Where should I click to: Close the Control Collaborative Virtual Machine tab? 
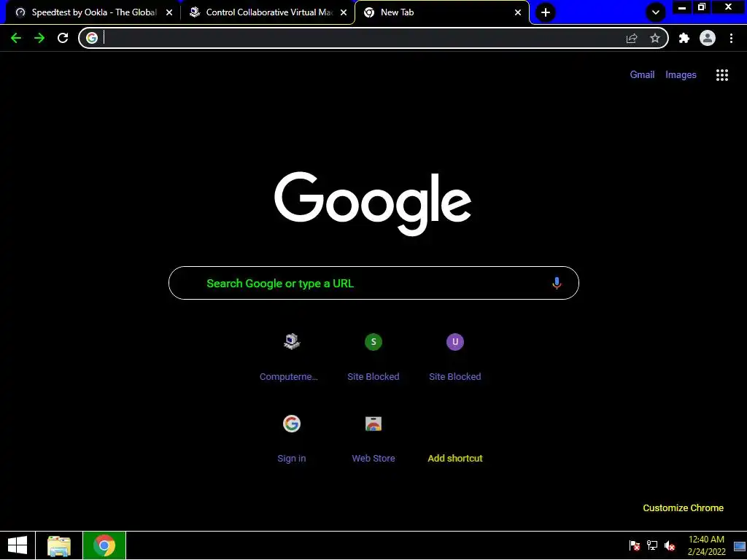344,13
